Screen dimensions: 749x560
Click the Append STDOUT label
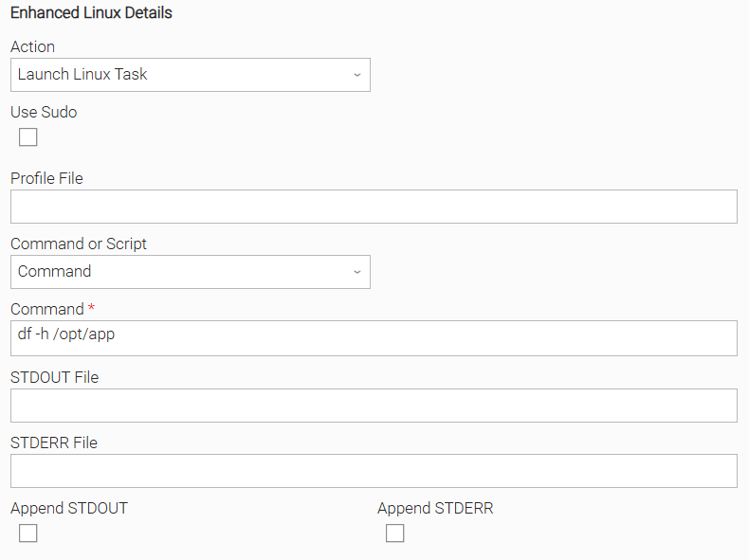(x=69, y=509)
